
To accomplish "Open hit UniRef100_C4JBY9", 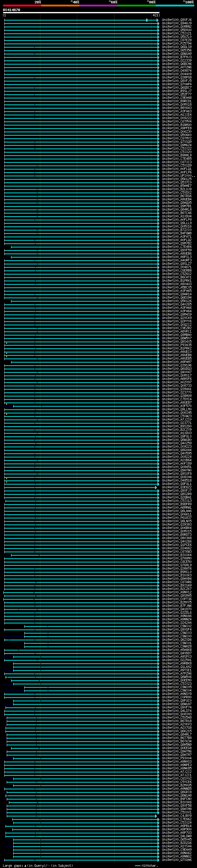I will coord(177,816).
